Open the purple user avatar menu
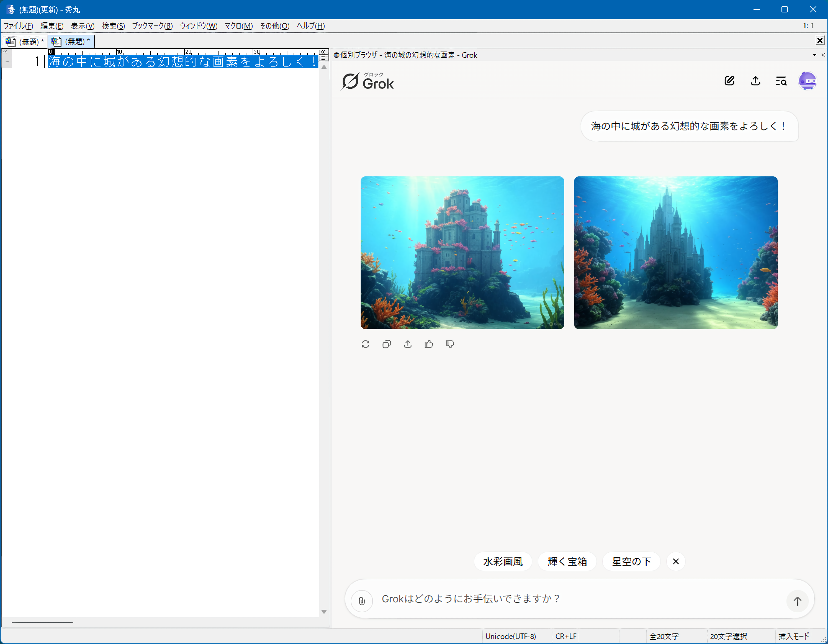Image resolution: width=828 pixels, height=644 pixels. pos(807,81)
